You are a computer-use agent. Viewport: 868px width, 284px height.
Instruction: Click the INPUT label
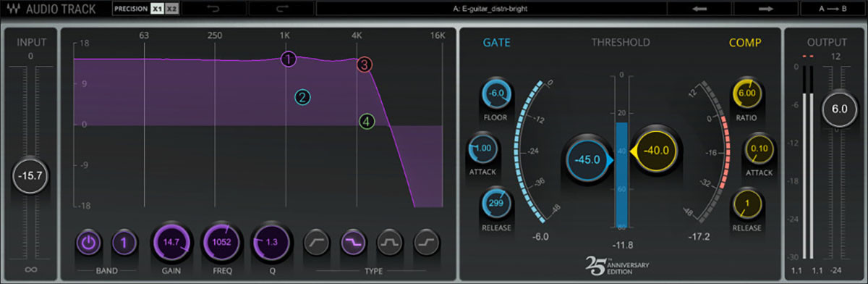point(31,43)
